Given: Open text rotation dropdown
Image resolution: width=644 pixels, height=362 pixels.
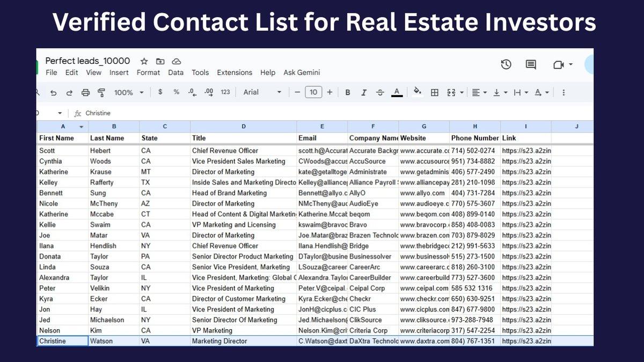Looking at the screenshot, I should click(x=542, y=92).
